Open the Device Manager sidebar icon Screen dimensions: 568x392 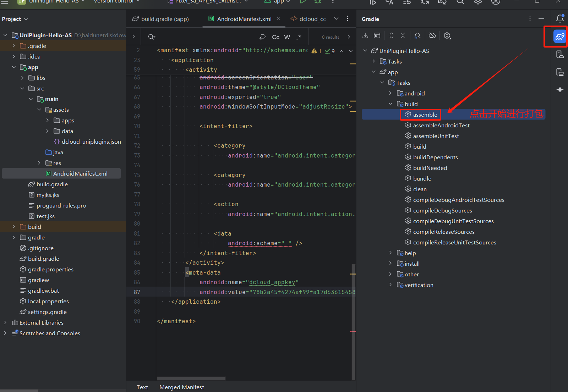(560, 54)
